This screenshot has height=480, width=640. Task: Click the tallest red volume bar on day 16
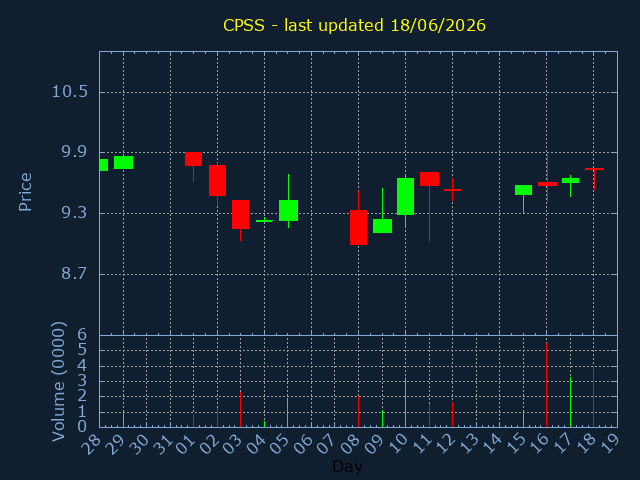(x=547, y=385)
